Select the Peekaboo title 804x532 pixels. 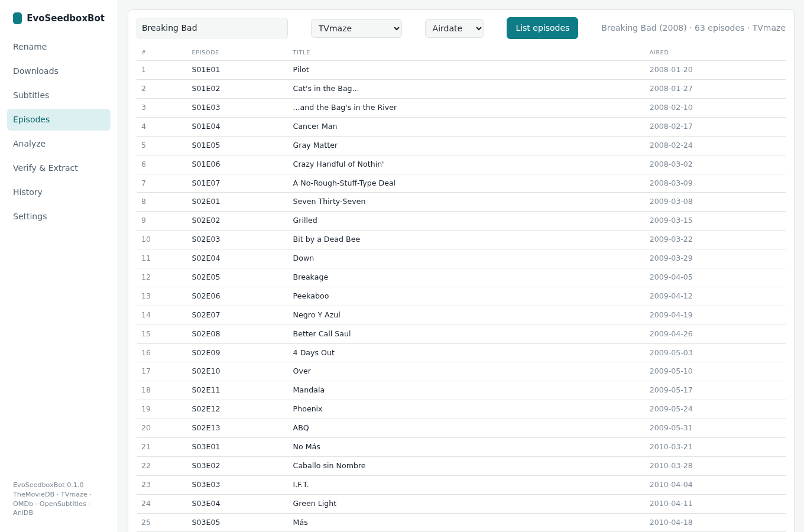pos(311,296)
